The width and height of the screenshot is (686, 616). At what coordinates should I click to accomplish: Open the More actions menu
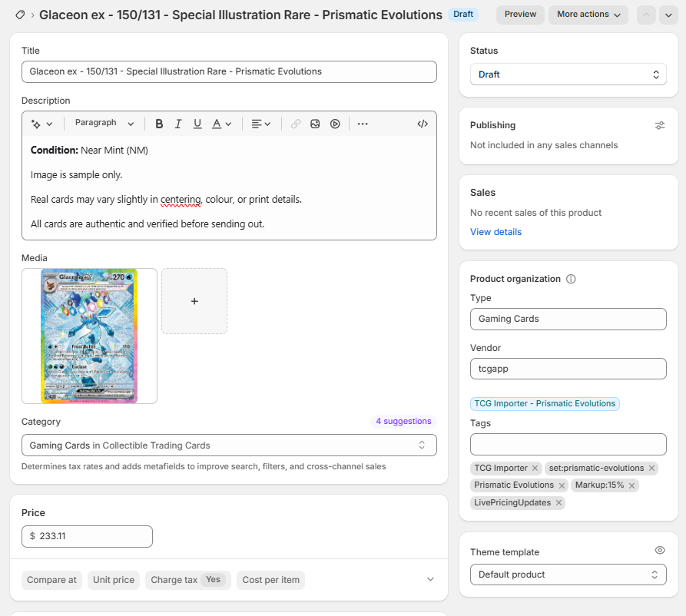[588, 15]
